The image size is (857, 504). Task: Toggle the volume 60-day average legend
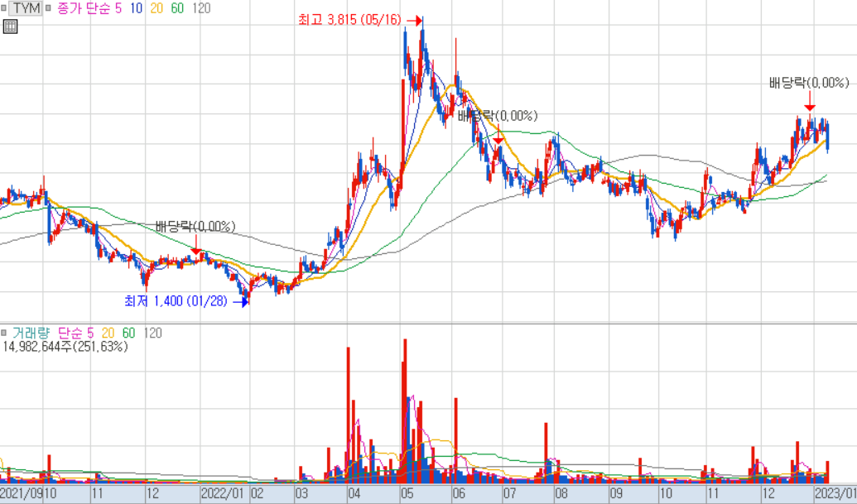(x=128, y=333)
